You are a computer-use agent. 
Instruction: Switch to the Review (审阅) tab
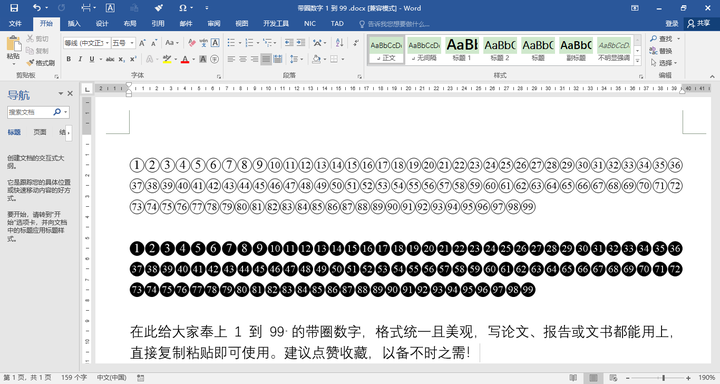coord(214,23)
